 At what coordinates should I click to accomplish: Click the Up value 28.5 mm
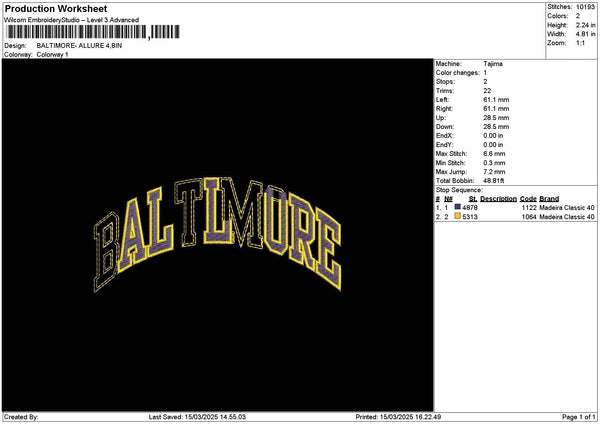(x=496, y=118)
